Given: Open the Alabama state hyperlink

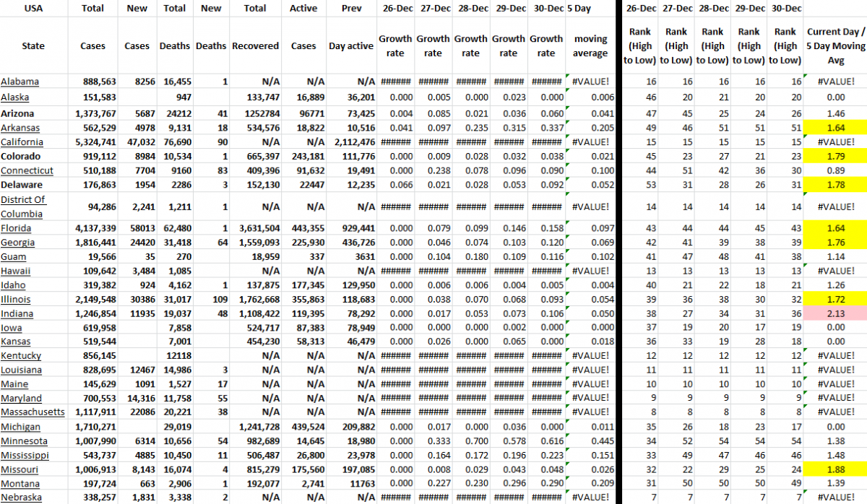Looking at the screenshot, I should 18,82.
